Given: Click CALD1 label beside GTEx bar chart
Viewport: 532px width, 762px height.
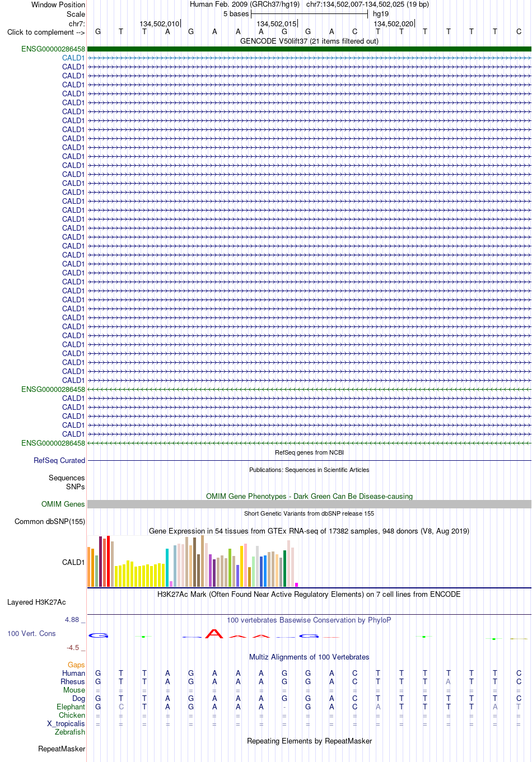Looking at the screenshot, I should click(x=73, y=562).
